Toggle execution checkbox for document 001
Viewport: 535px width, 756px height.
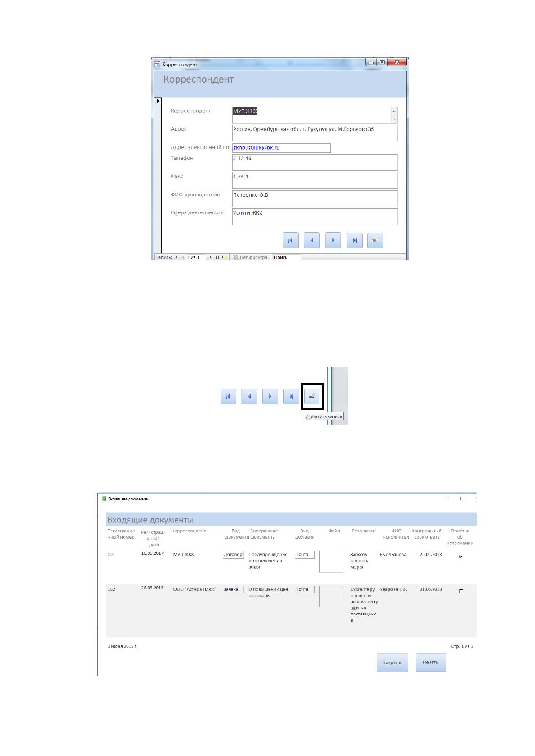tap(461, 557)
